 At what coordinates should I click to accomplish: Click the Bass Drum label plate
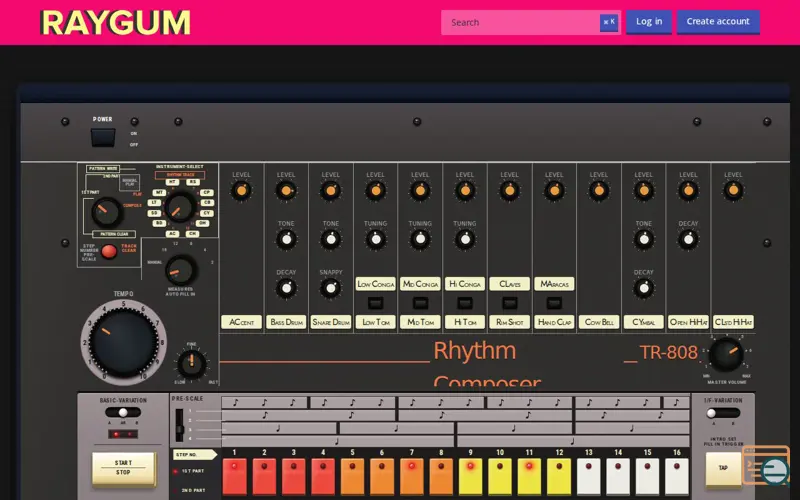click(x=286, y=322)
